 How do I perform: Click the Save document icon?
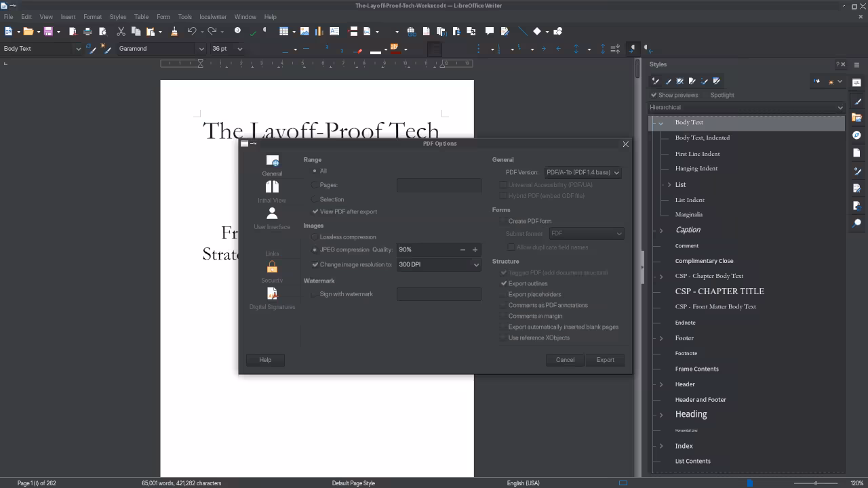tap(48, 31)
